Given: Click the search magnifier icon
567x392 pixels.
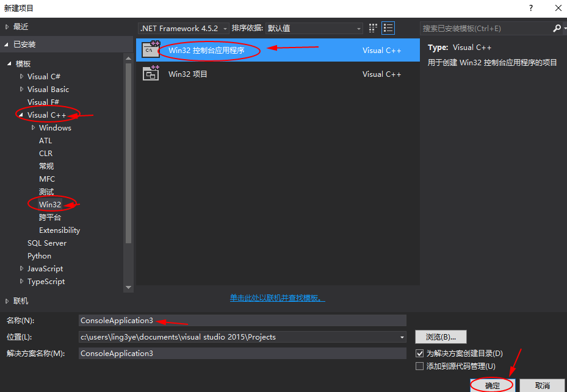Looking at the screenshot, I should tap(556, 28).
